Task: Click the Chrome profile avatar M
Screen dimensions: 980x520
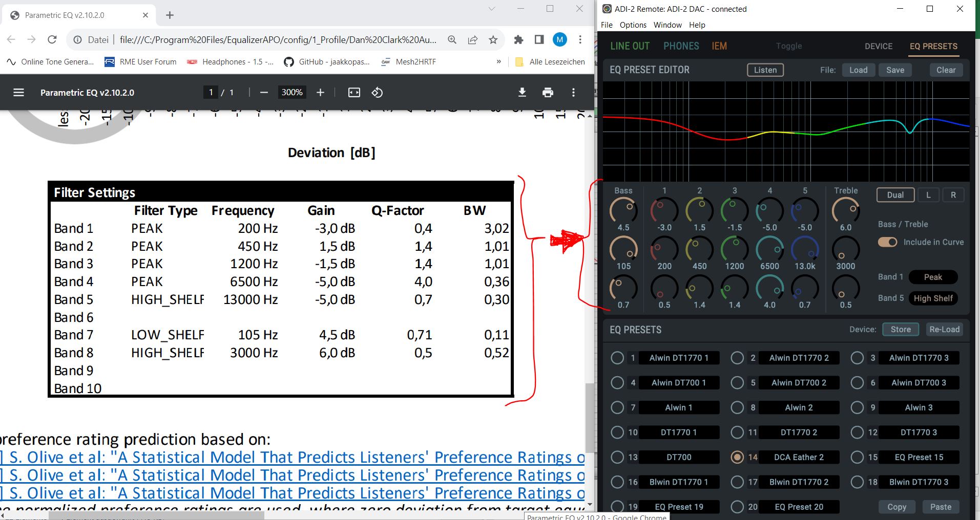Action: coord(559,39)
